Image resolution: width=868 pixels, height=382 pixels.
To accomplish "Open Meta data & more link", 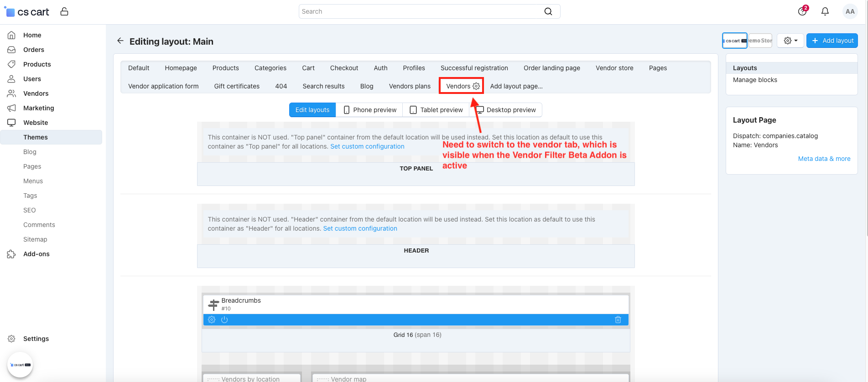I will click(824, 159).
